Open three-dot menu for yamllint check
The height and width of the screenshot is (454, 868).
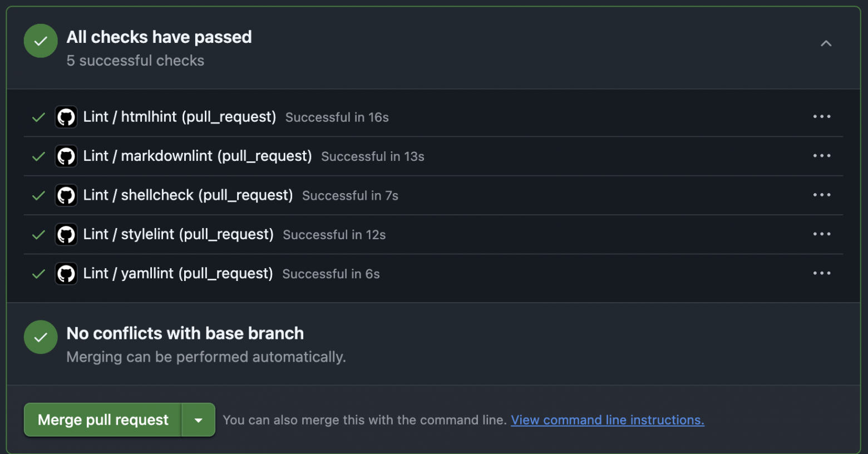pos(821,273)
